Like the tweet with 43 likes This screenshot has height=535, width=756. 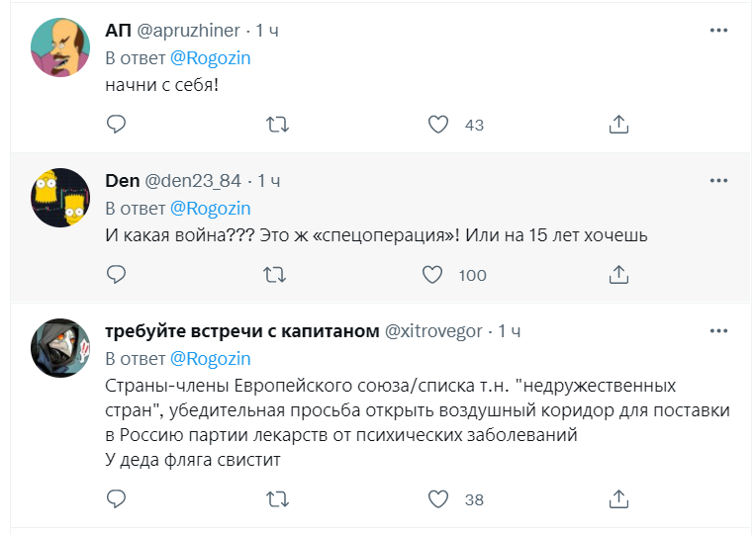click(x=438, y=125)
